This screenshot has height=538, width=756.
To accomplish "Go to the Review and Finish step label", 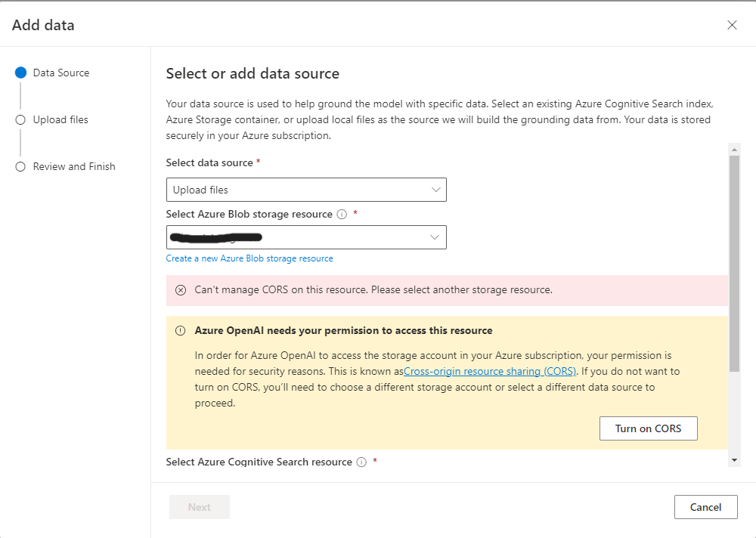I will click(74, 167).
